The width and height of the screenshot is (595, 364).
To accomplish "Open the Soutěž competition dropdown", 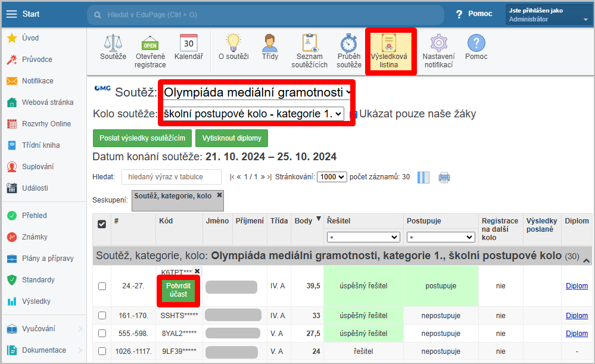I will 257,92.
